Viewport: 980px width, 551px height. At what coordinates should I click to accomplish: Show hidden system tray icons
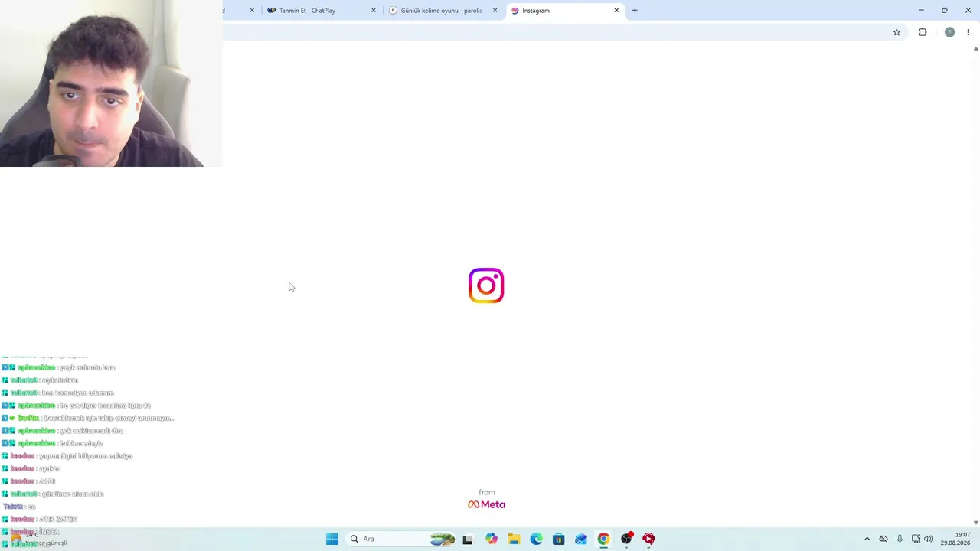(867, 539)
